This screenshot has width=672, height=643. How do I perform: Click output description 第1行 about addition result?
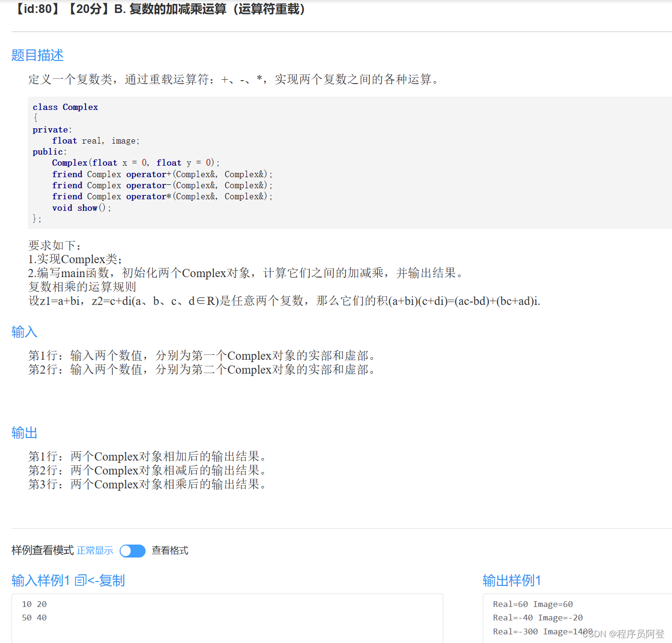[147, 457]
